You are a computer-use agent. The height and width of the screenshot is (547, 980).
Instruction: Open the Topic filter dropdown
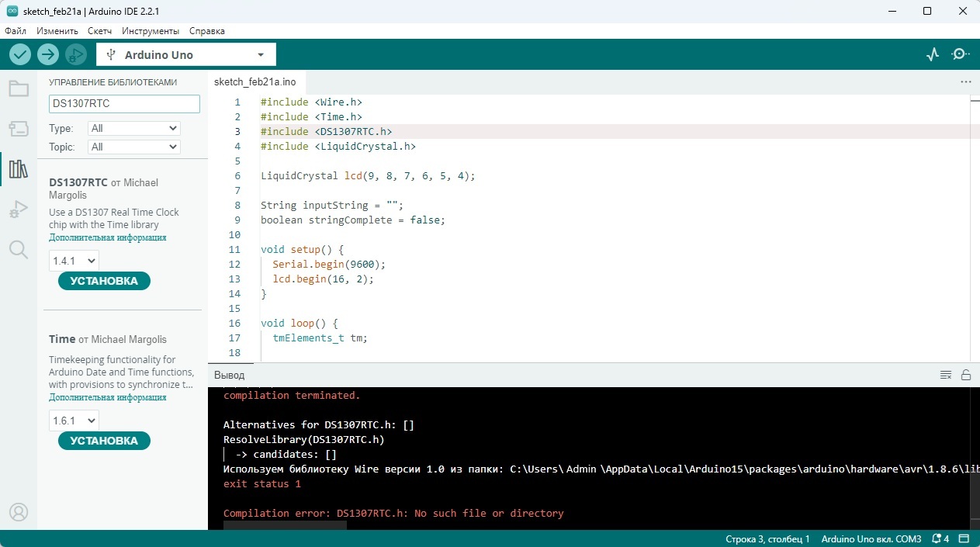tap(133, 147)
